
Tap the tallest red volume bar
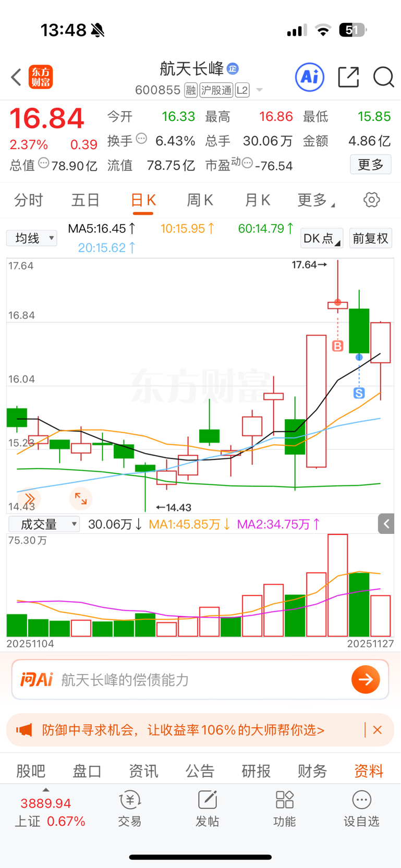tap(338, 585)
